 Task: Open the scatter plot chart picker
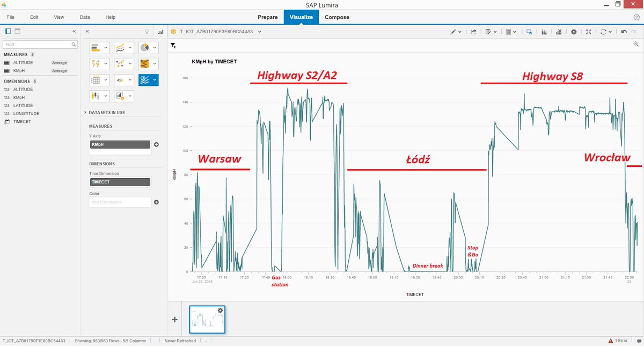[x=124, y=64]
